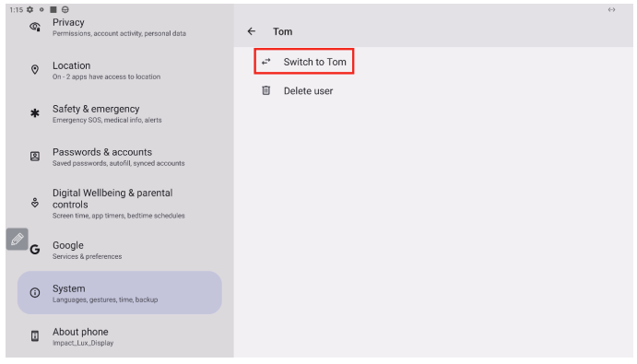Tap the floating pencil edit button

pyautogui.click(x=18, y=239)
